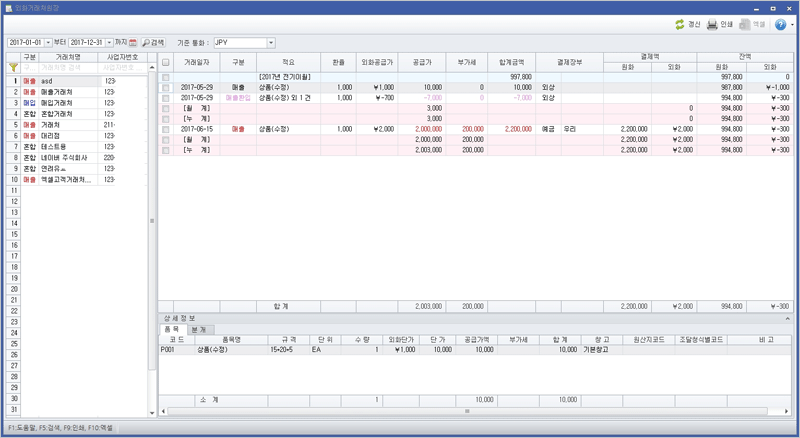
Task: Open the blue help question-mark icon
Action: [780, 24]
